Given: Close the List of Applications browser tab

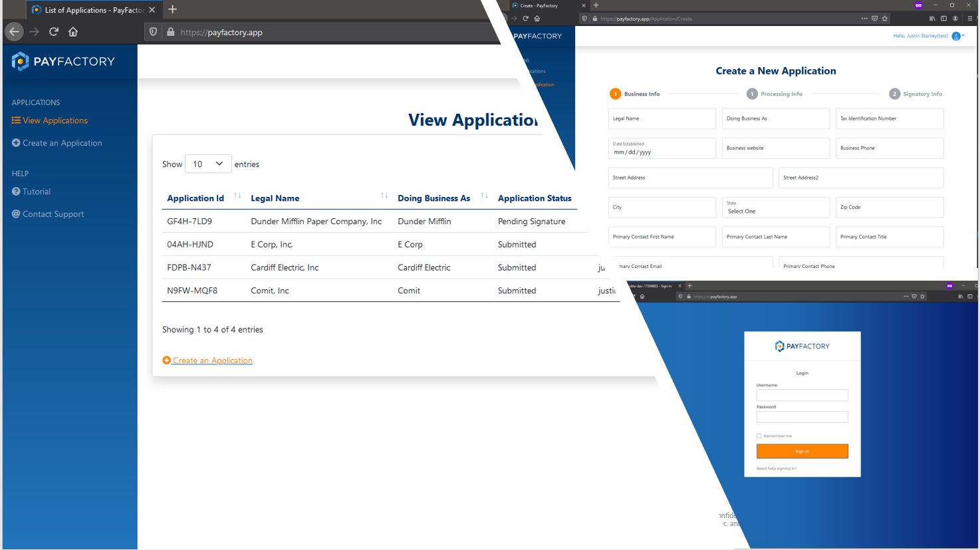Looking at the screenshot, I should tap(152, 10).
